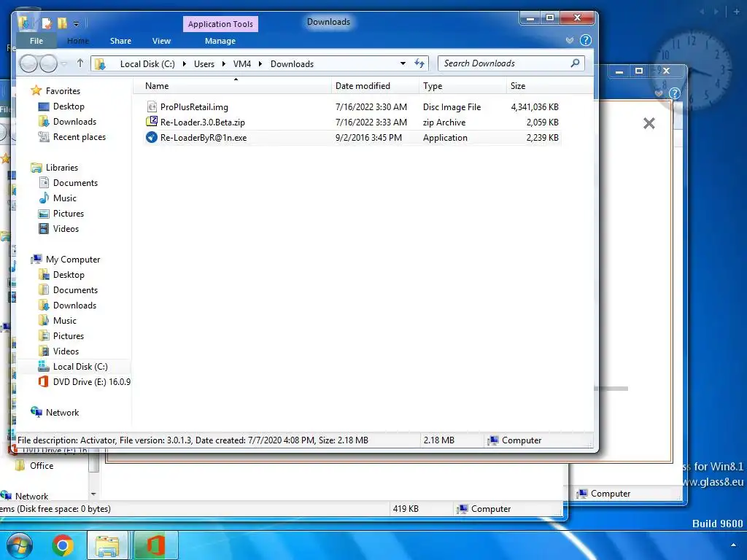Open Downloads under Favorites

pyautogui.click(x=74, y=122)
